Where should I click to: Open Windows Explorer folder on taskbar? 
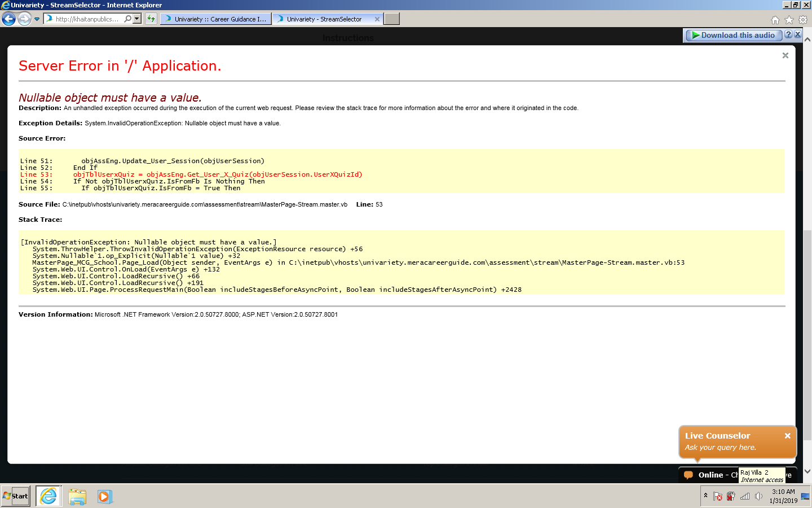point(77,497)
